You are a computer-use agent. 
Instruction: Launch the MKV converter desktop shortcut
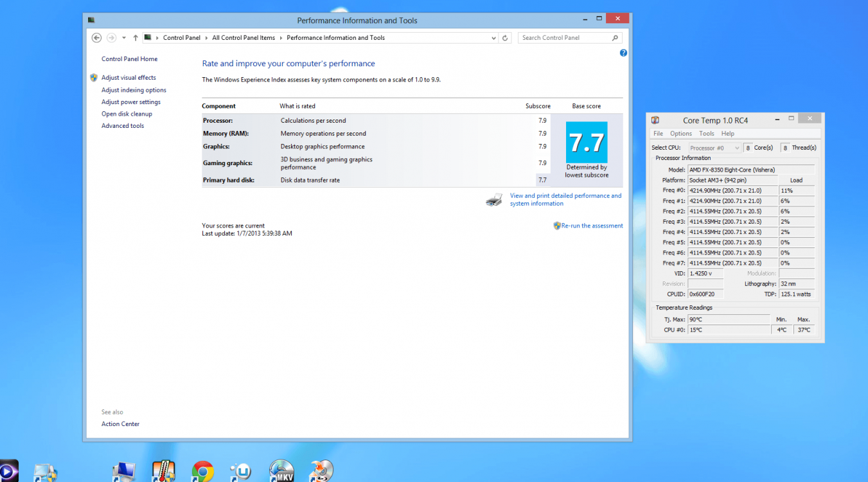point(281,471)
